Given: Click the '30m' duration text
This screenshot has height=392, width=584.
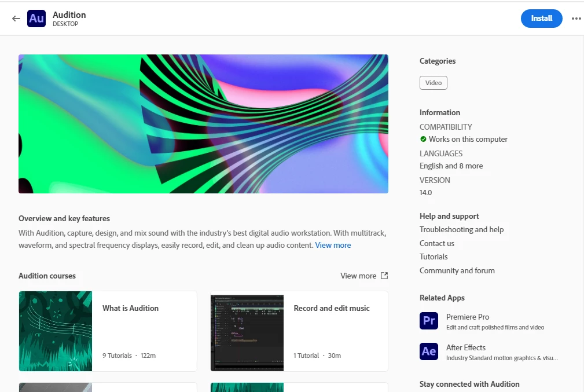Looking at the screenshot, I should pyautogui.click(x=335, y=356).
